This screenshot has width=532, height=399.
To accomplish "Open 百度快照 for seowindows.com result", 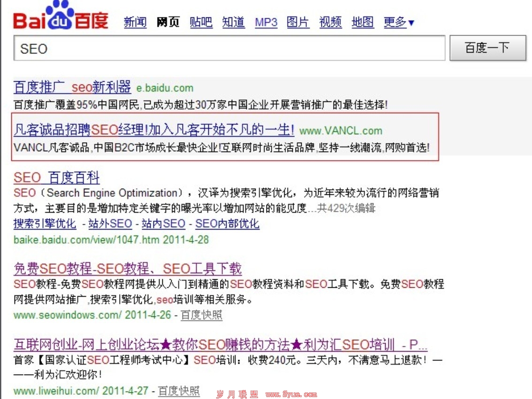I will pos(202,315).
